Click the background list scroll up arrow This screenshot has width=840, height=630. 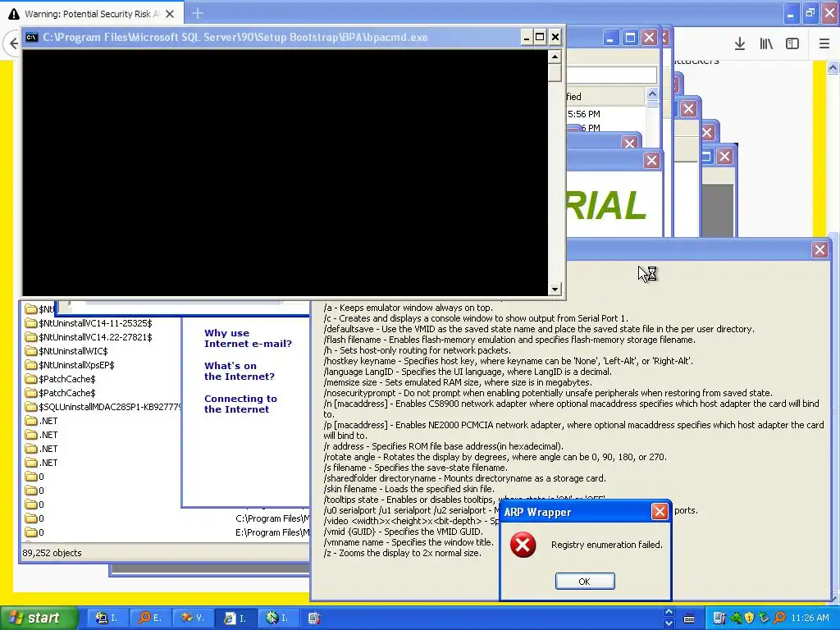[x=652, y=94]
